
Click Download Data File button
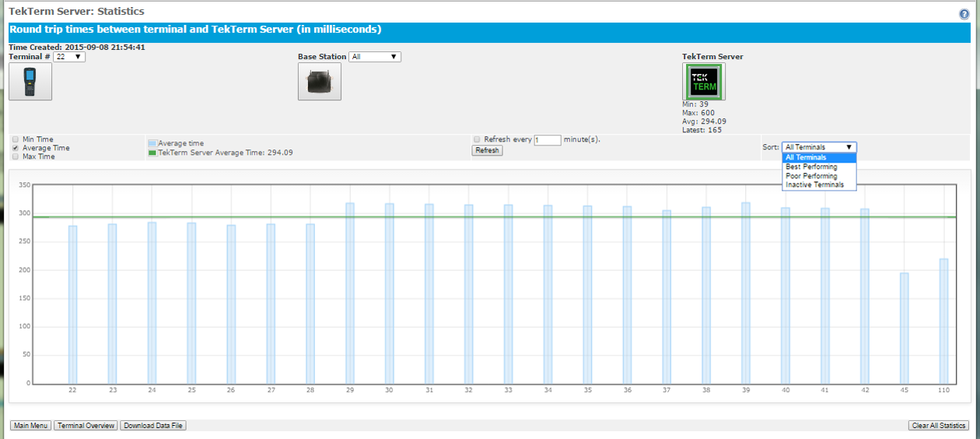[x=153, y=426]
